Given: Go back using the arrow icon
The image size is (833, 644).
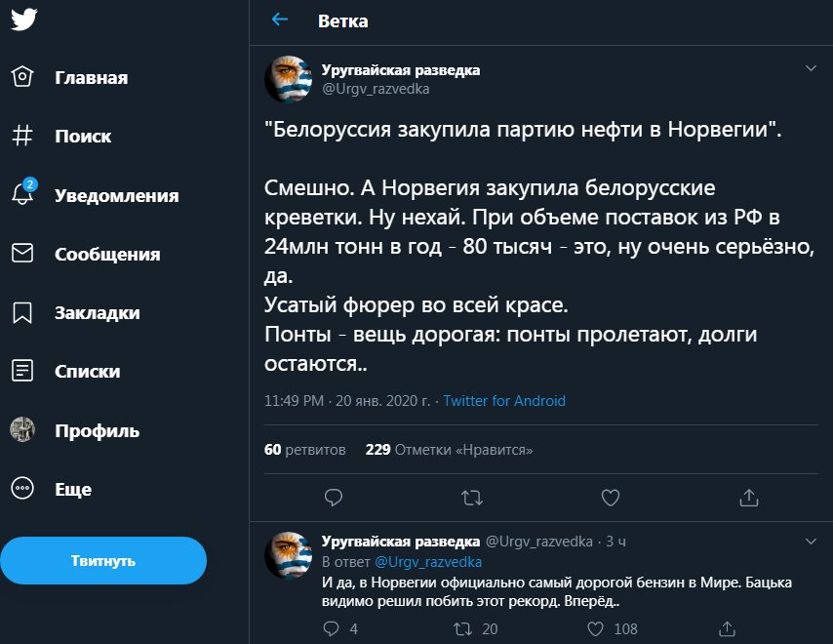Looking at the screenshot, I should click(x=280, y=20).
